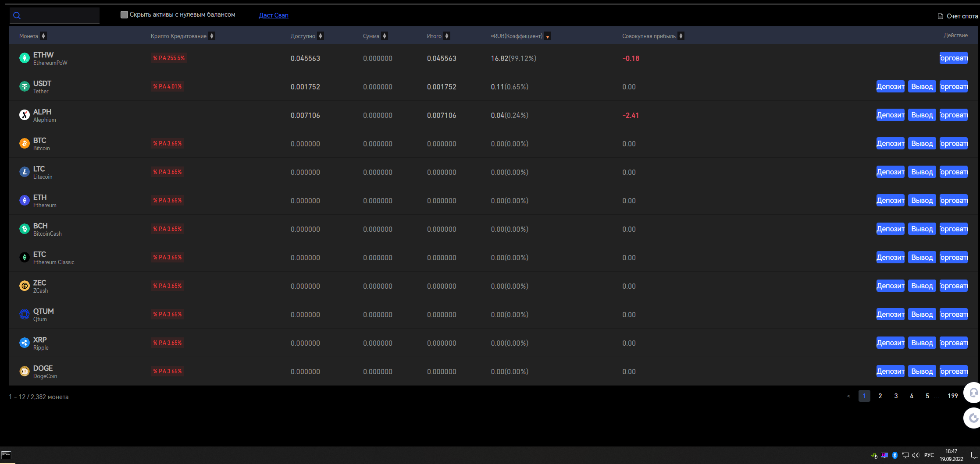Sort by Крипто Кредитование column

click(x=212, y=36)
